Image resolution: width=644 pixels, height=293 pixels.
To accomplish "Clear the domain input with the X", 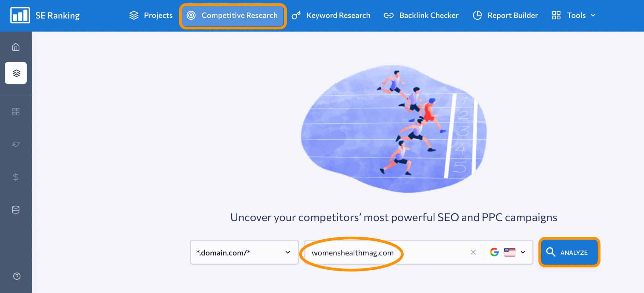I will coord(473,252).
